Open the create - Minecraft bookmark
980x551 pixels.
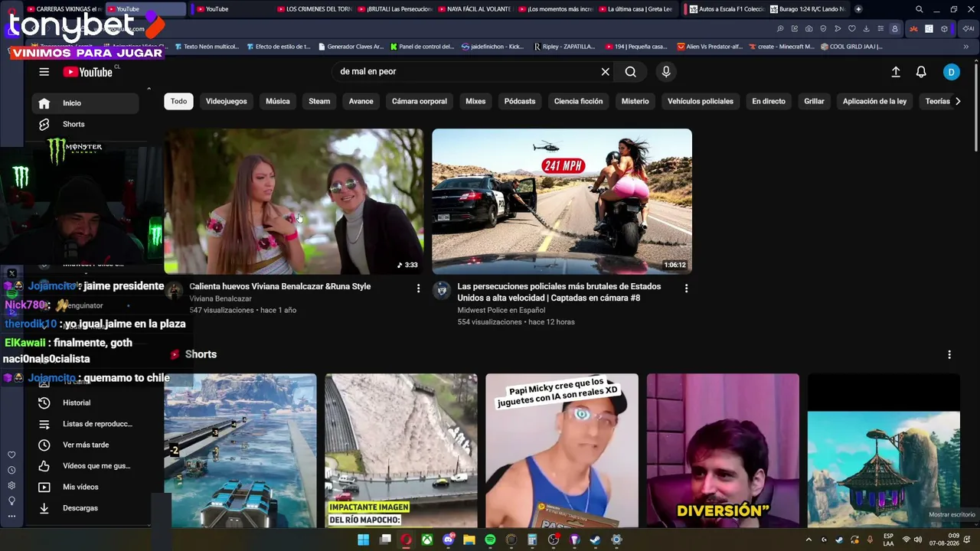pos(781,47)
